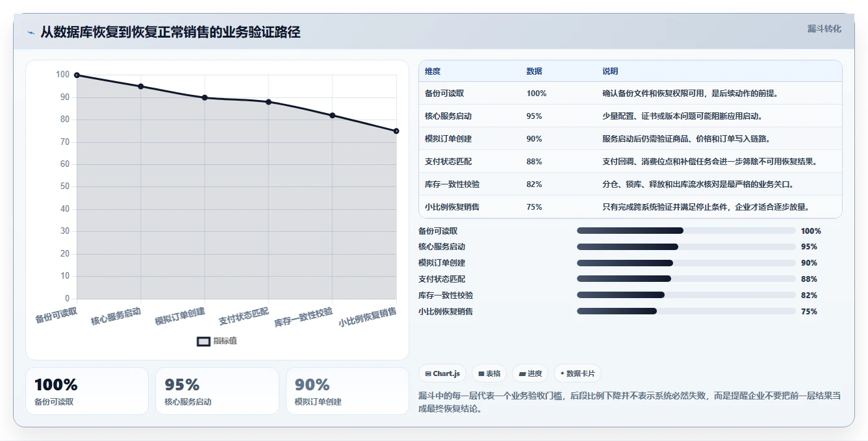868x441 pixels.
Task: Click the 数据卡片 tag
Action: [x=578, y=373]
